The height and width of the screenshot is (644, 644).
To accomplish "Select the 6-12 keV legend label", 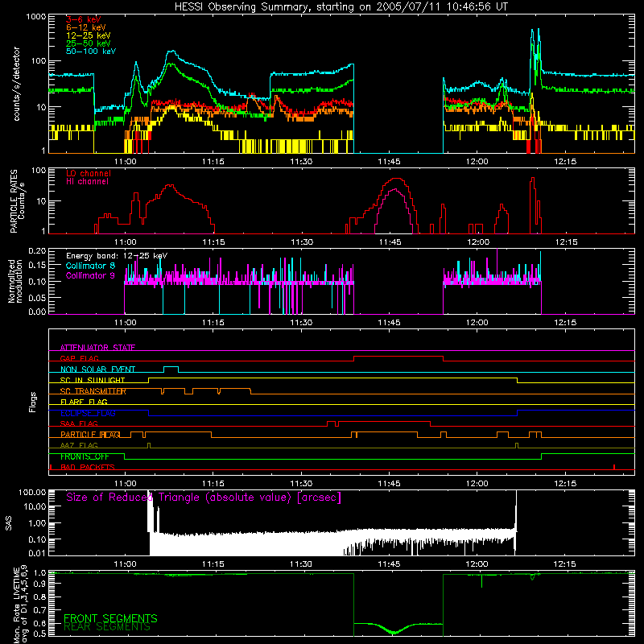I will click(x=86, y=27).
